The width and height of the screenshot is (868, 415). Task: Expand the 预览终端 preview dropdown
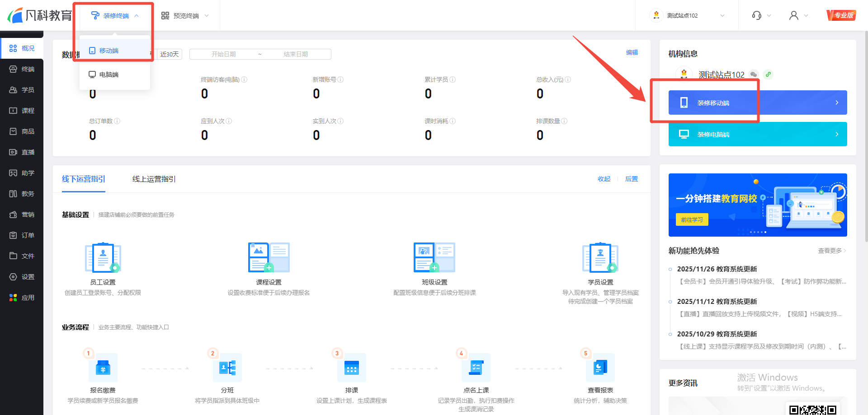pos(185,16)
